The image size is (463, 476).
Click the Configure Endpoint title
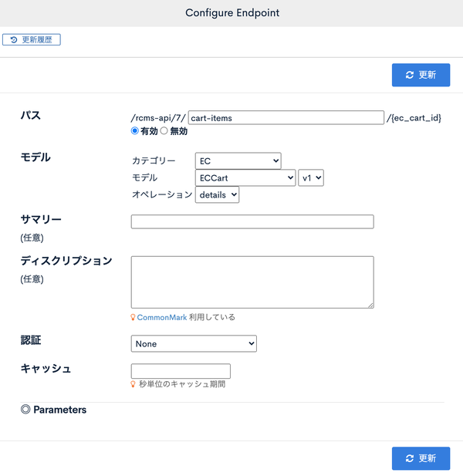click(232, 13)
